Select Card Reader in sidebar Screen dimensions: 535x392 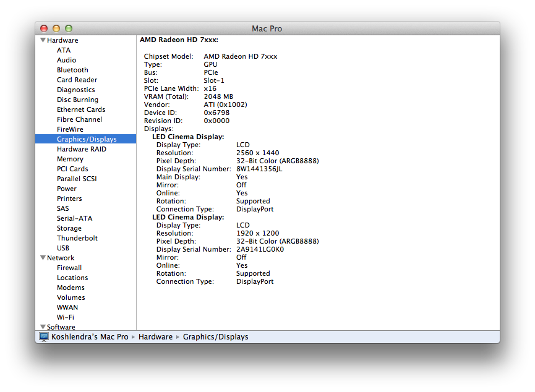[x=77, y=80]
